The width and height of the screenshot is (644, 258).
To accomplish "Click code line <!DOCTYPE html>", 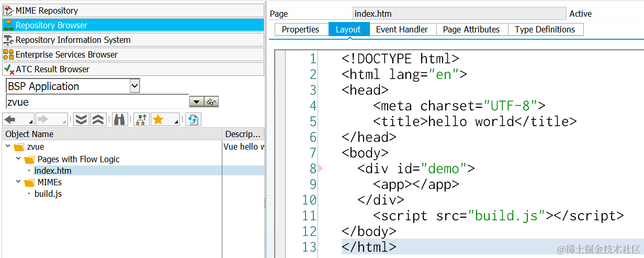I will 400,58.
